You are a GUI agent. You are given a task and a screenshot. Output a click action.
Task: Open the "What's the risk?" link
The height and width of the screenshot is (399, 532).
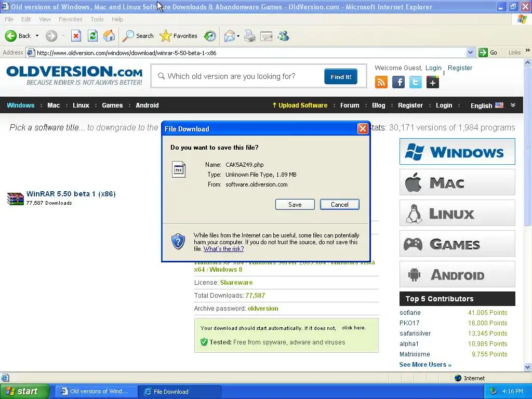[223, 249]
